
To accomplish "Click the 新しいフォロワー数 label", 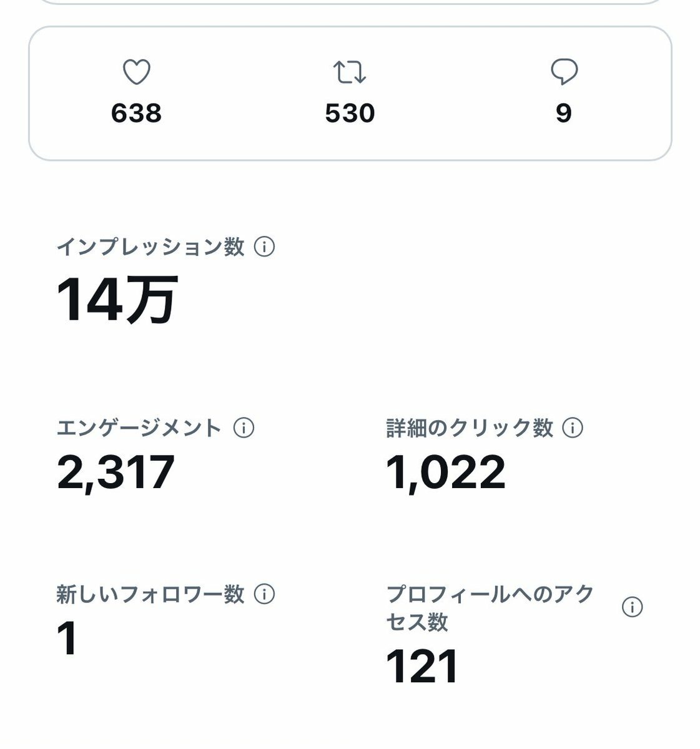I will [x=150, y=594].
